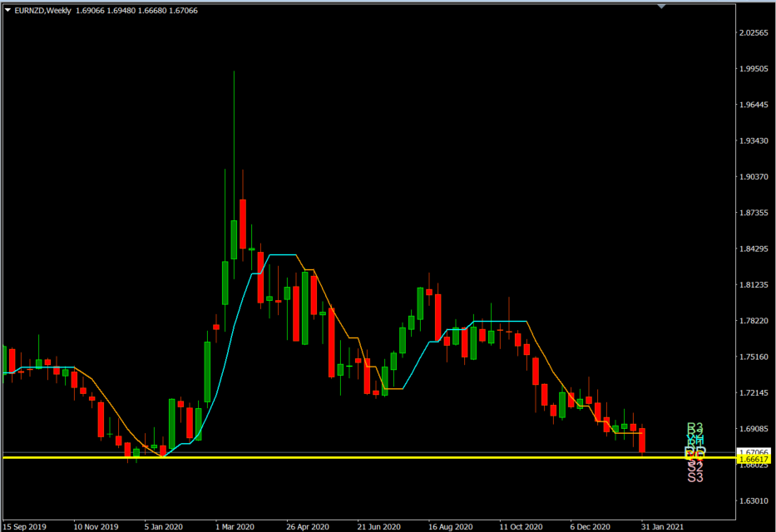The image size is (776, 532).
Task: Select the red YL yearly-low label
Action: (694, 457)
